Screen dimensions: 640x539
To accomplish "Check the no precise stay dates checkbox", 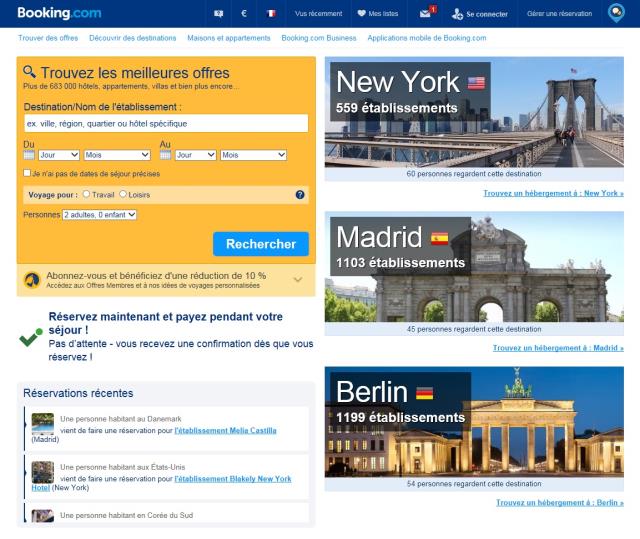I will (x=27, y=173).
